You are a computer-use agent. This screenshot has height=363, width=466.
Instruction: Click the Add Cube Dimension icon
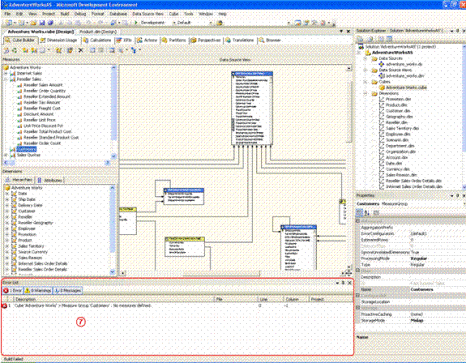click(59, 50)
